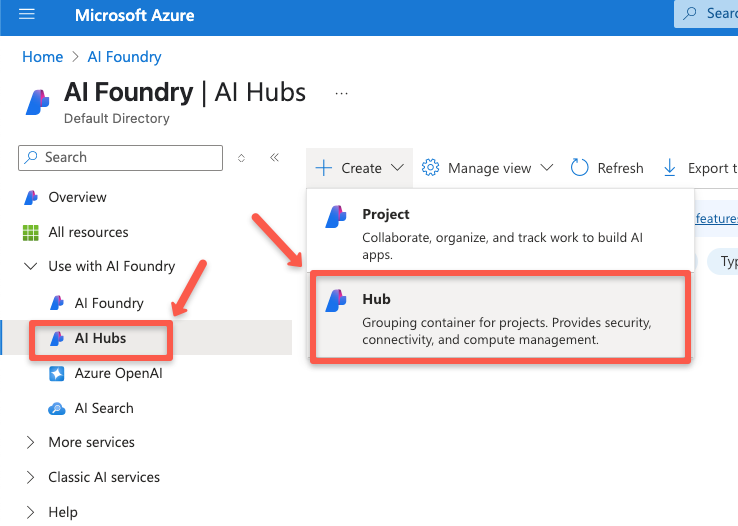Expand More services group
The width and height of the screenshot is (738, 526).
point(31,443)
